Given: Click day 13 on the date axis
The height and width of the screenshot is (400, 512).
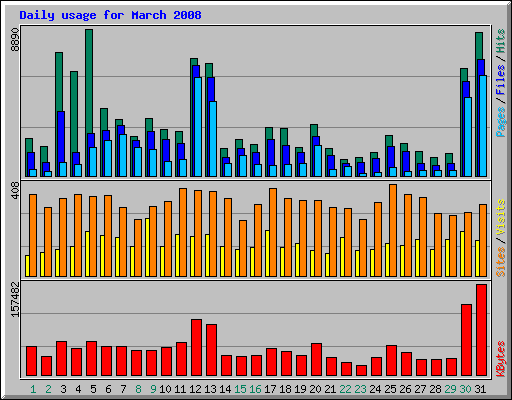Looking at the screenshot, I should [x=210, y=389].
